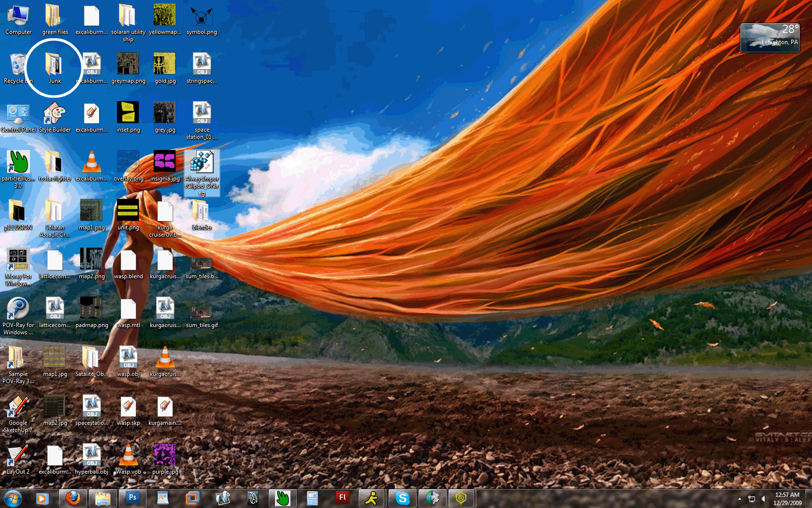Select the spacestatio... OBJ file
The image size is (812, 508).
pyautogui.click(x=91, y=411)
